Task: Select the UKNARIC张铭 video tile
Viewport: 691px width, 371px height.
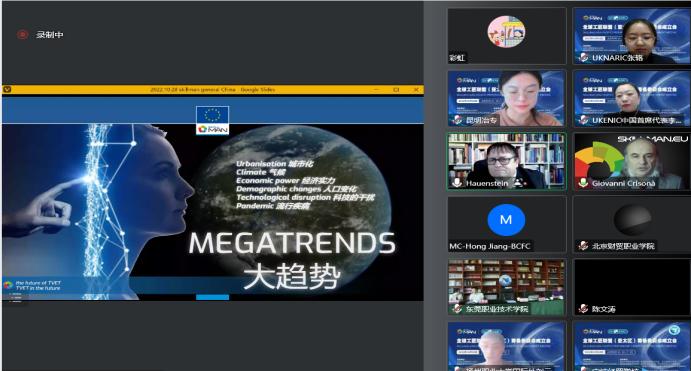Action: (x=632, y=36)
